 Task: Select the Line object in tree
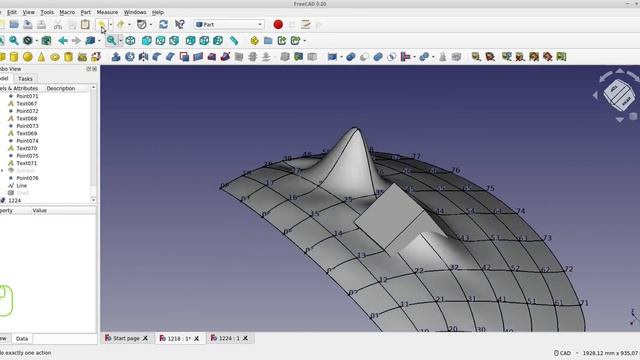coord(22,186)
